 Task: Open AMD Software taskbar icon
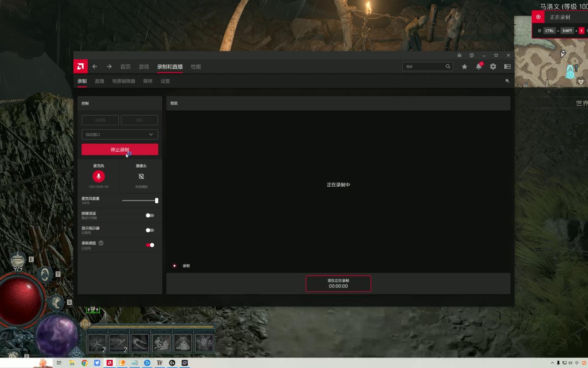point(109,363)
